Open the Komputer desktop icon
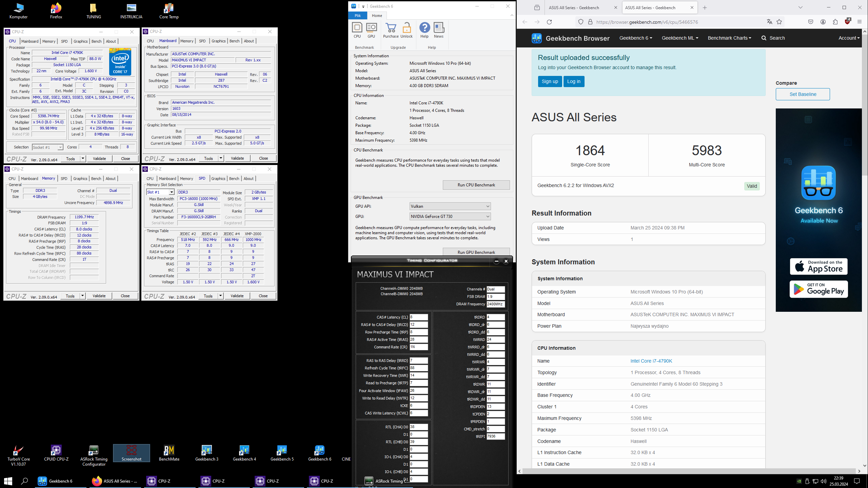 pyautogui.click(x=18, y=11)
